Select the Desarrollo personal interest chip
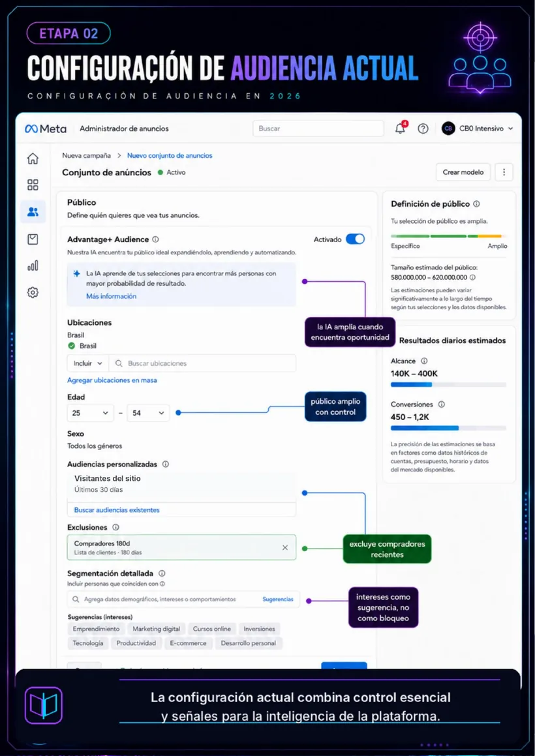Viewport: 535px width, 756px height. [x=249, y=643]
